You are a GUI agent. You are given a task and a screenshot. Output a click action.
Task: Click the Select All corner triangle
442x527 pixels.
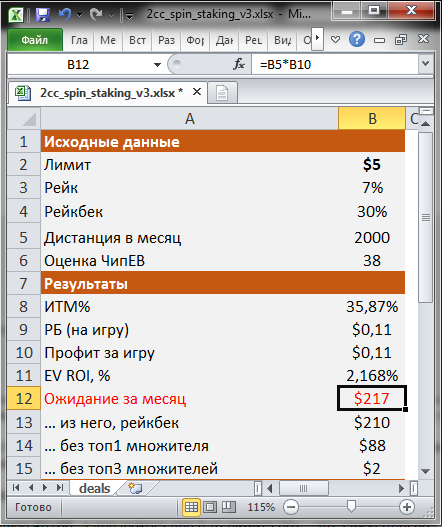tap(24, 118)
